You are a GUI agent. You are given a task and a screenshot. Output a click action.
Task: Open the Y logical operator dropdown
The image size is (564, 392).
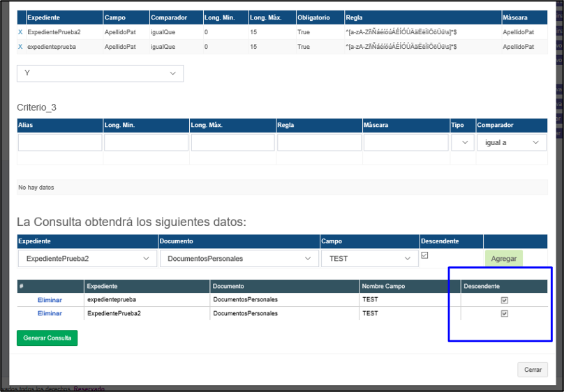click(100, 73)
